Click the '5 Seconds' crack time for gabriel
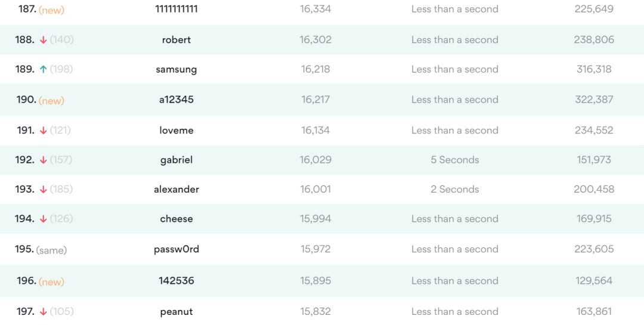644x325 pixels. 455,160
